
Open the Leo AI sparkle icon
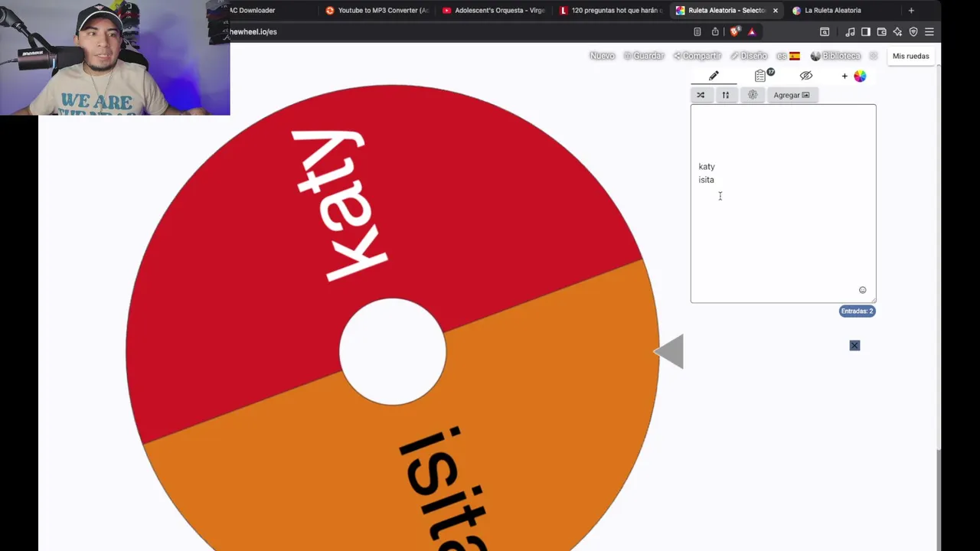pyautogui.click(x=897, y=31)
